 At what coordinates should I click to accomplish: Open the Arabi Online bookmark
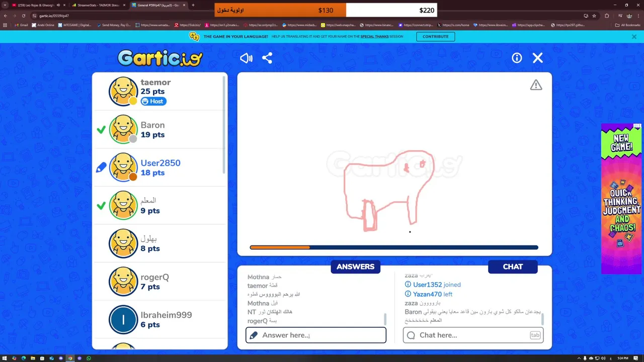[x=43, y=25]
